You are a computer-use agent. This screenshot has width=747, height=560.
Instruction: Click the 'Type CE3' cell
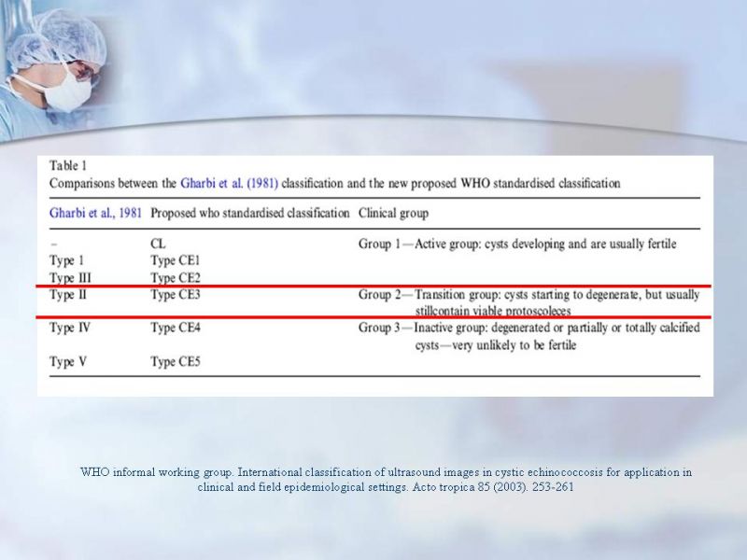point(176,295)
